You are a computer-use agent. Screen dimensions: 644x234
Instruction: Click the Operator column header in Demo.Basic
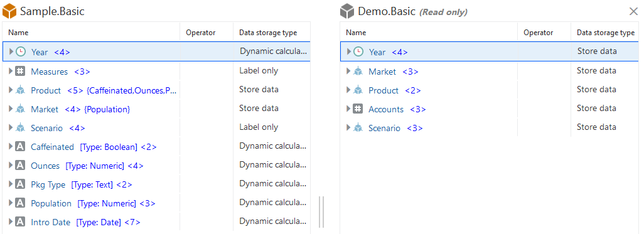(544, 32)
